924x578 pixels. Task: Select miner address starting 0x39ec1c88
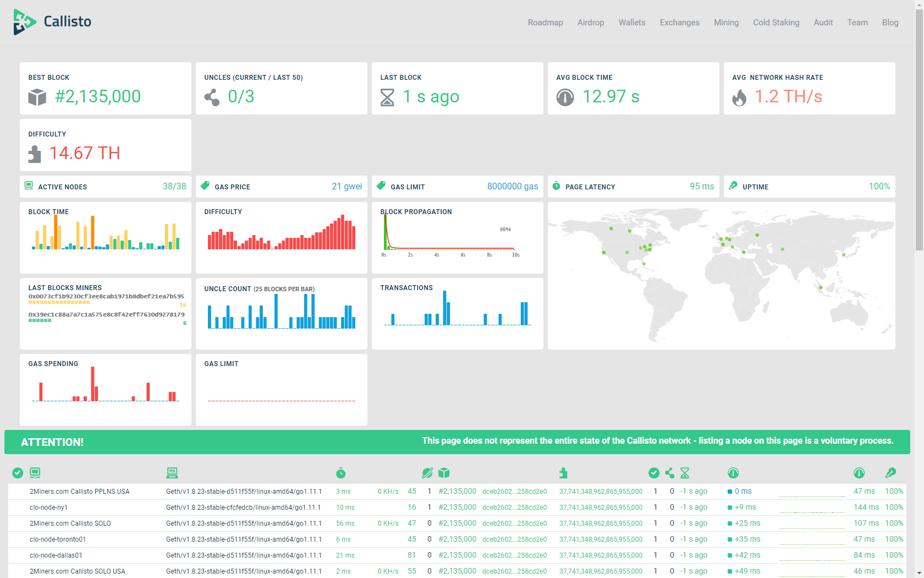(x=106, y=314)
